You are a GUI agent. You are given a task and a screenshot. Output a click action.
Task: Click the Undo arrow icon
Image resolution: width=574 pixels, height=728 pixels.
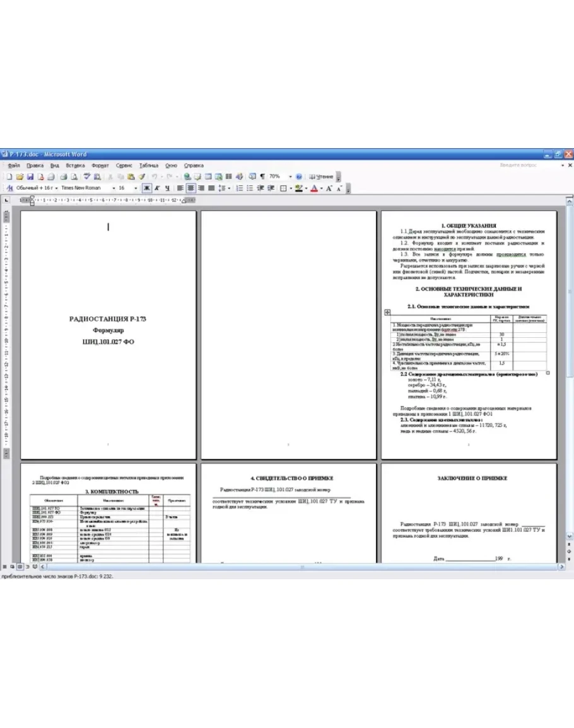[x=154, y=177]
